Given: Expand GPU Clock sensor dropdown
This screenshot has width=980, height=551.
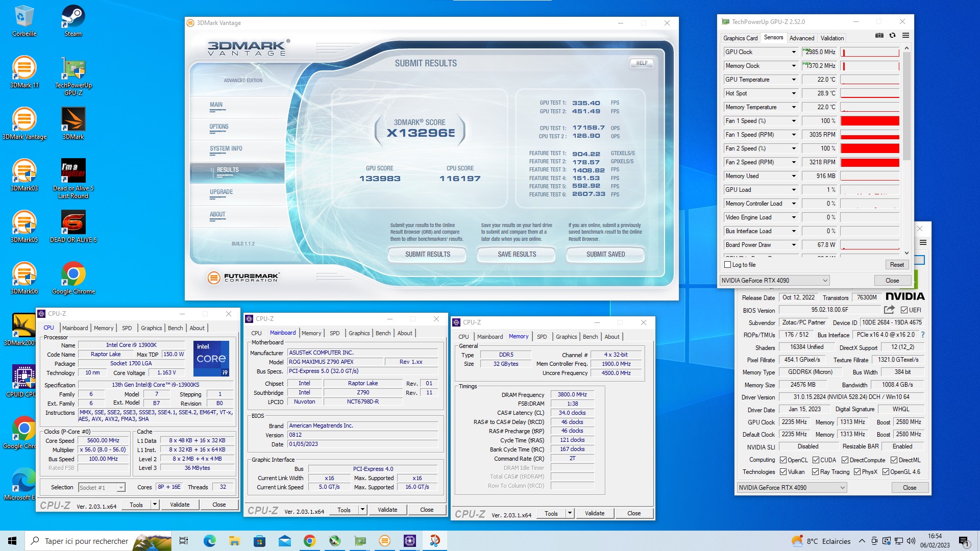Looking at the screenshot, I should [794, 52].
